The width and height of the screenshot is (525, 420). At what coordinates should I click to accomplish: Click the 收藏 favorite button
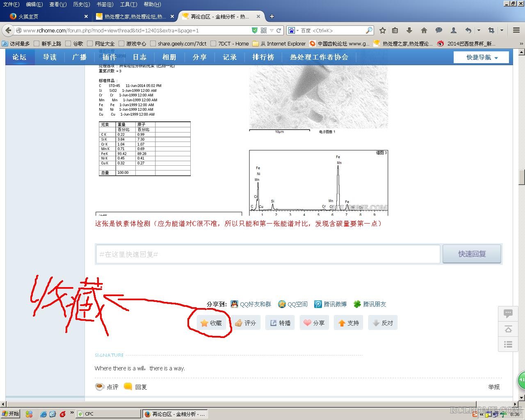click(x=211, y=323)
